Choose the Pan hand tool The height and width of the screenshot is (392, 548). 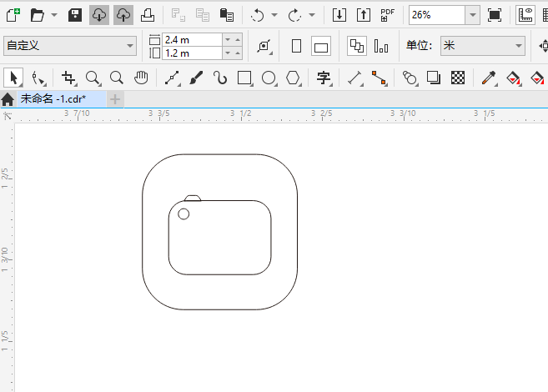coord(141,78)
